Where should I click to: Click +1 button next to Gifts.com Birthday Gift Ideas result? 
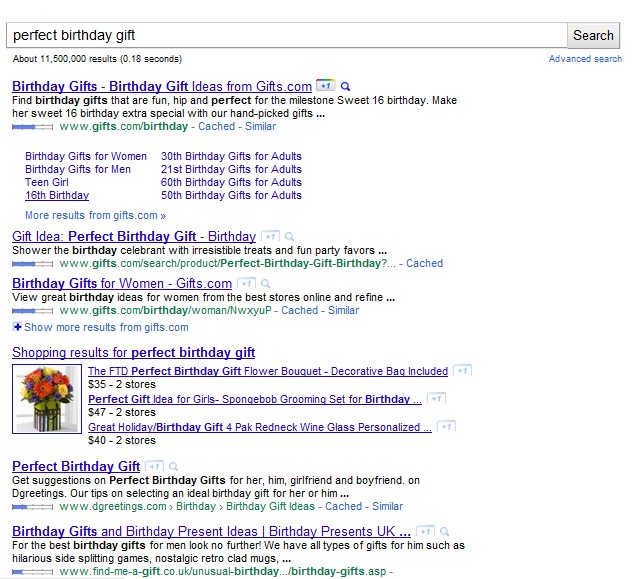coord(325,86)
